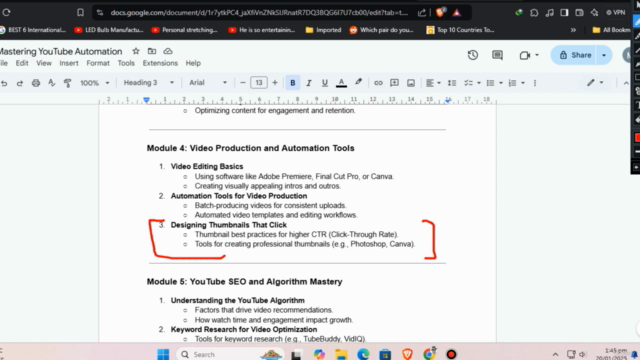Print the document icon
The width and height of the screenshot is (640, 360).
[x=36, y=83]
